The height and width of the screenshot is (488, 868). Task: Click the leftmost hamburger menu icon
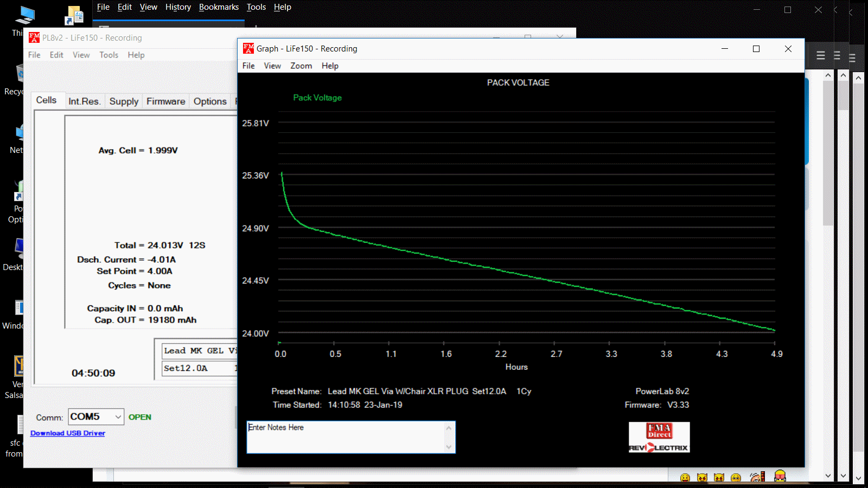821,55
